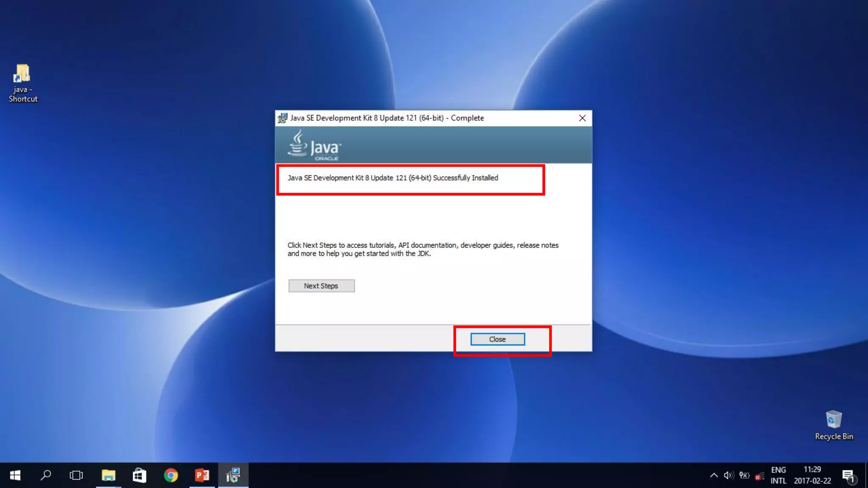Click the volume speaker tray icon
This screenshot has height=488, width=868.
coord(729,475)
